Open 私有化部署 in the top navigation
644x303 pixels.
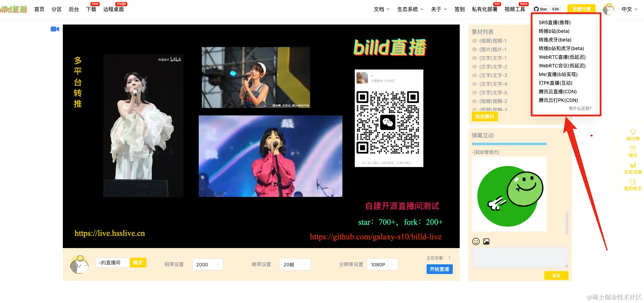tap(485, 9)
